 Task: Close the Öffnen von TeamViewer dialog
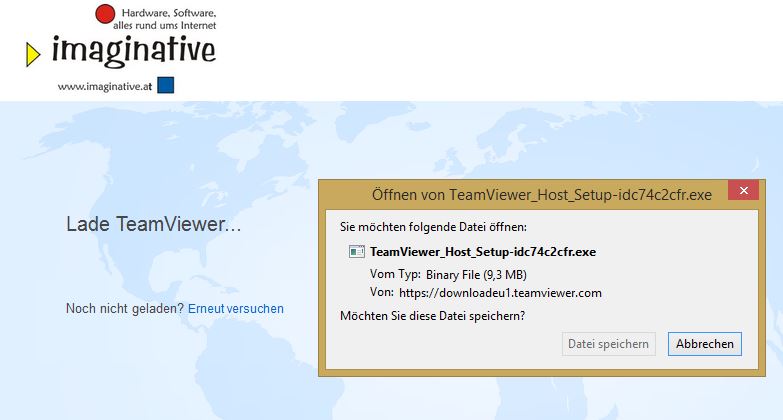pyautogui.click(x=744, y=190)
